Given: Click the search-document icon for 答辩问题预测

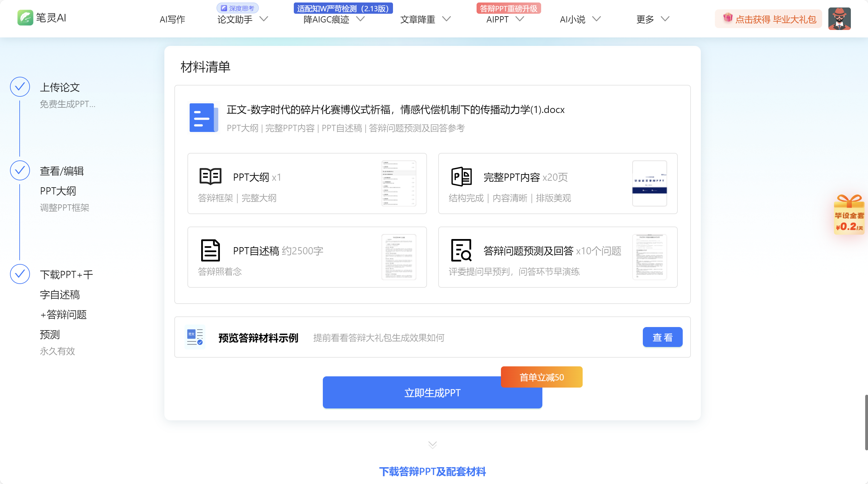Looking at the screenshot, I should coord(461,250).
